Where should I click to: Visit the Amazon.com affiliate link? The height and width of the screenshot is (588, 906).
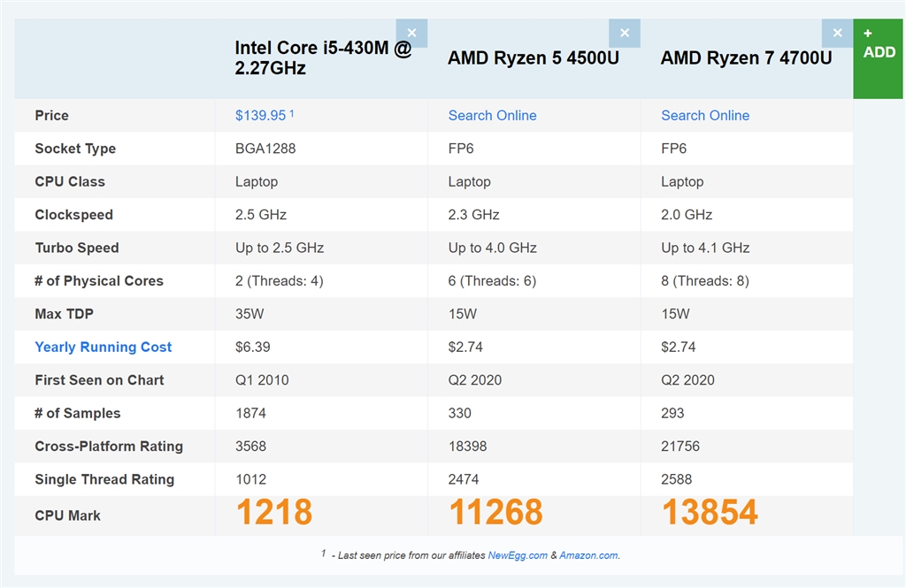pyautogui.click(x=590, y=555)
